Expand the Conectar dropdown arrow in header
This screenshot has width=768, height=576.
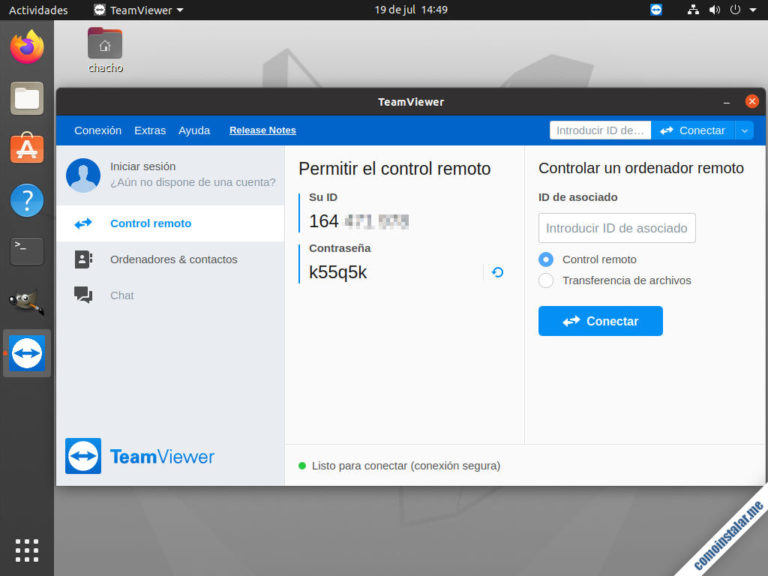744,130
